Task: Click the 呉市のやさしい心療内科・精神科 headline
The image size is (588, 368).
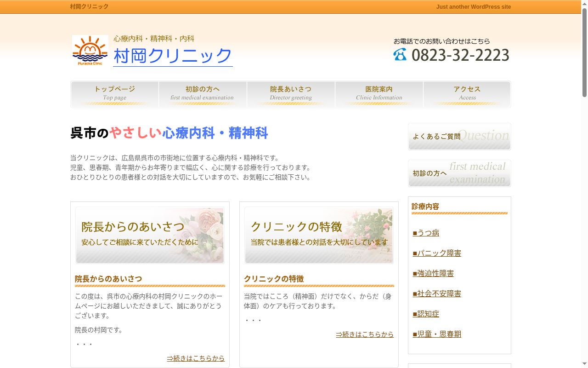Action: point(169,133)
